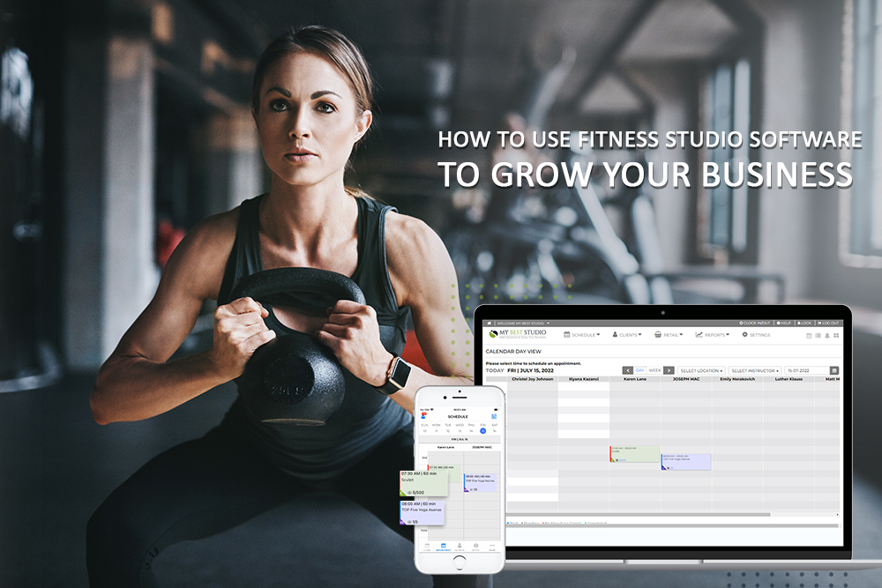Click the home icon in laptop top bar

coord(490,324)
